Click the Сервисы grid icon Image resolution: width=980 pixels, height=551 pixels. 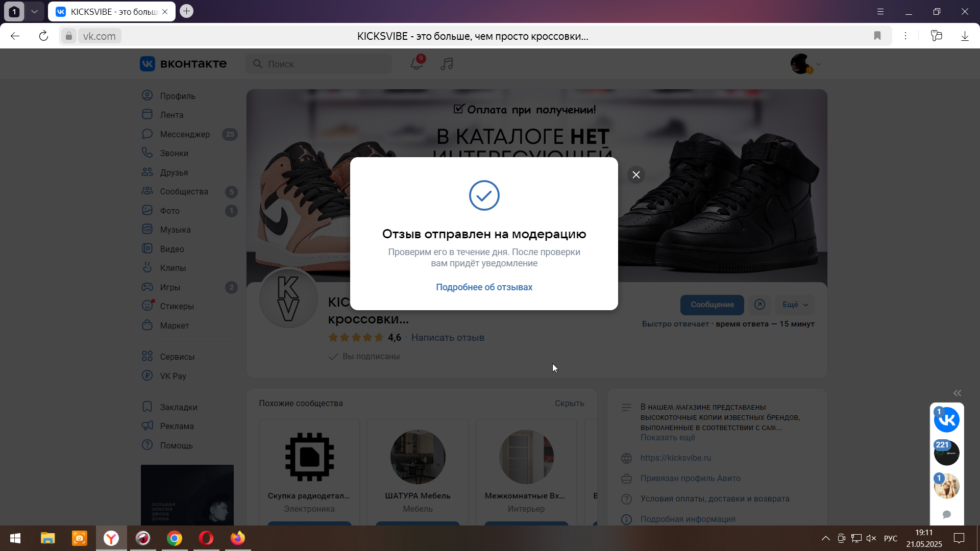pyautogui.click(x=148, y=356)
